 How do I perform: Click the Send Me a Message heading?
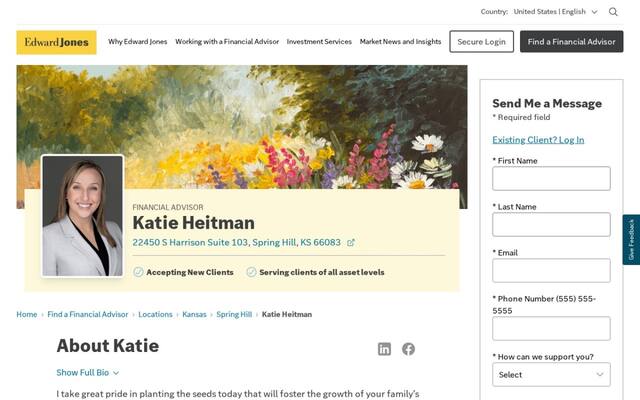tap(547, 103)
